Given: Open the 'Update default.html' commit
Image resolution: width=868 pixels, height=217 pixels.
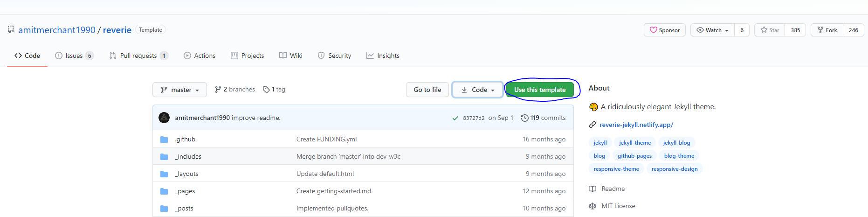Looking at the screenshot, I should tap(325, 174).
